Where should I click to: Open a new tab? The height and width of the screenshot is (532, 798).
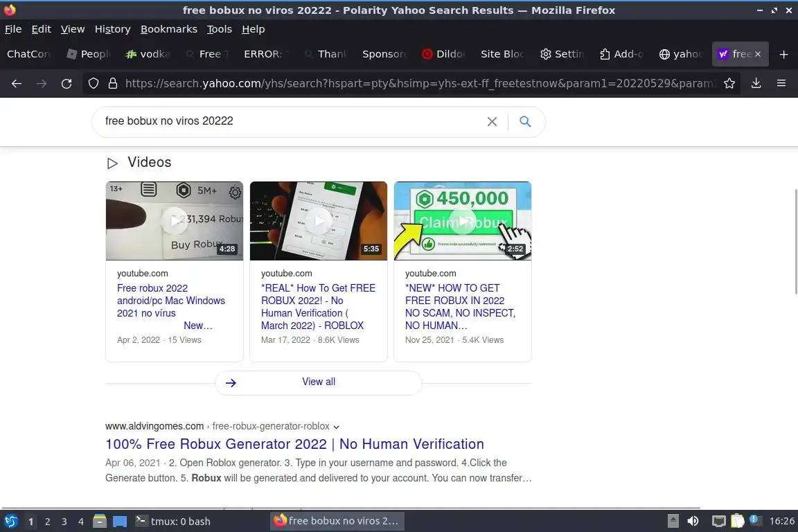pos(783,54)
